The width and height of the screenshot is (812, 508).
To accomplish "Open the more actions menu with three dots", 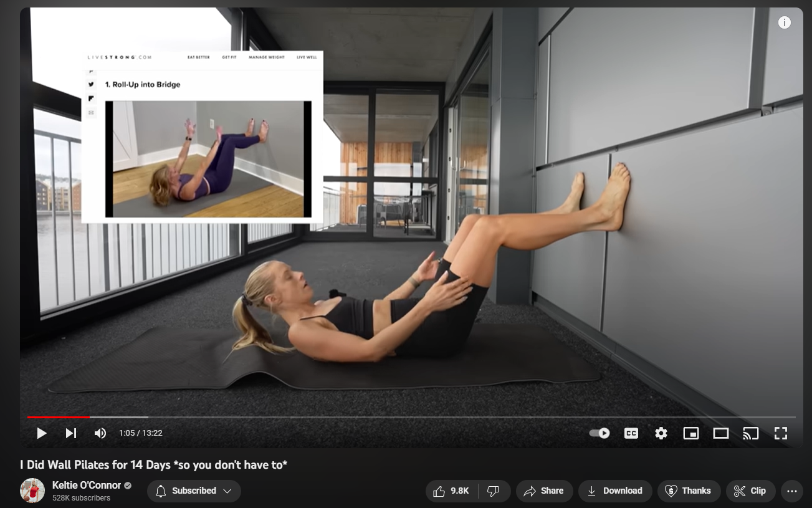I will point(792,491).
